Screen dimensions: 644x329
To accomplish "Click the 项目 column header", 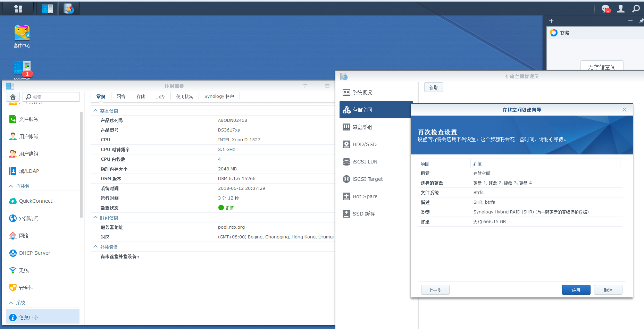I will pyautogui.click(x=444, y=163).
